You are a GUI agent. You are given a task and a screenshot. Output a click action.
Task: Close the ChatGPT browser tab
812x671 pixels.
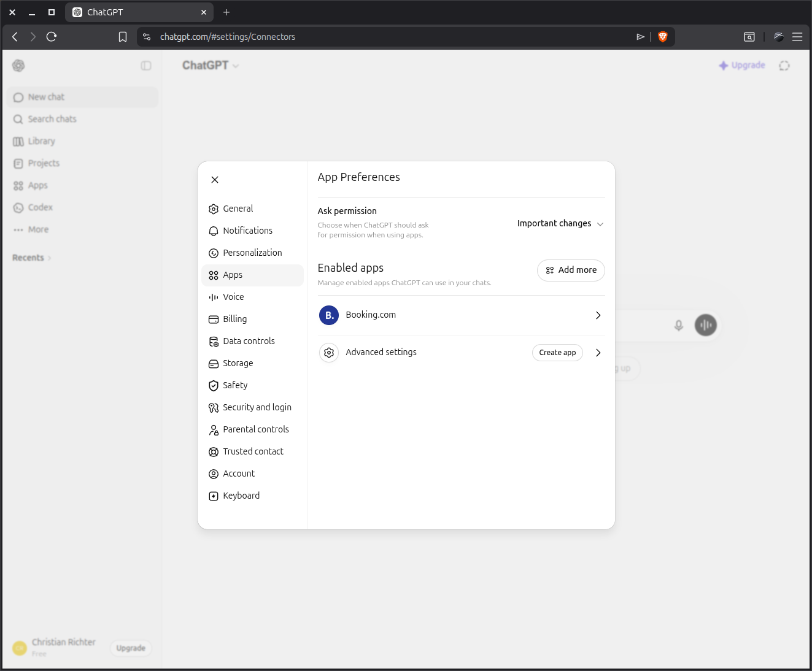204,12
